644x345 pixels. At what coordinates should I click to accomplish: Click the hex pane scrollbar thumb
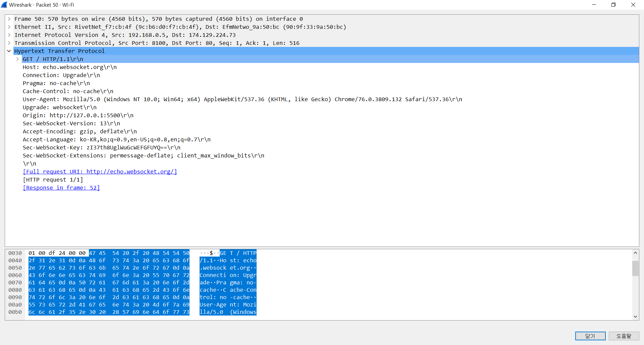(635, 268)
